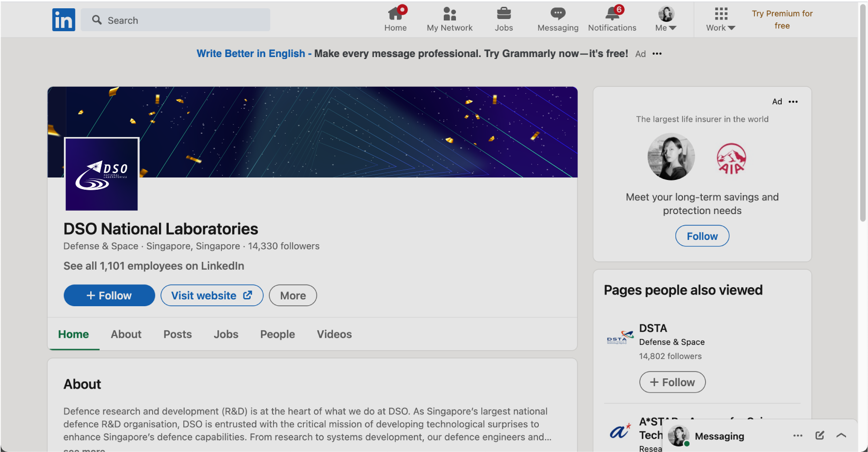The image size is (868, 452).
Task: Go to the Jobs briefcase icon
Action: (x=504, y=14)
